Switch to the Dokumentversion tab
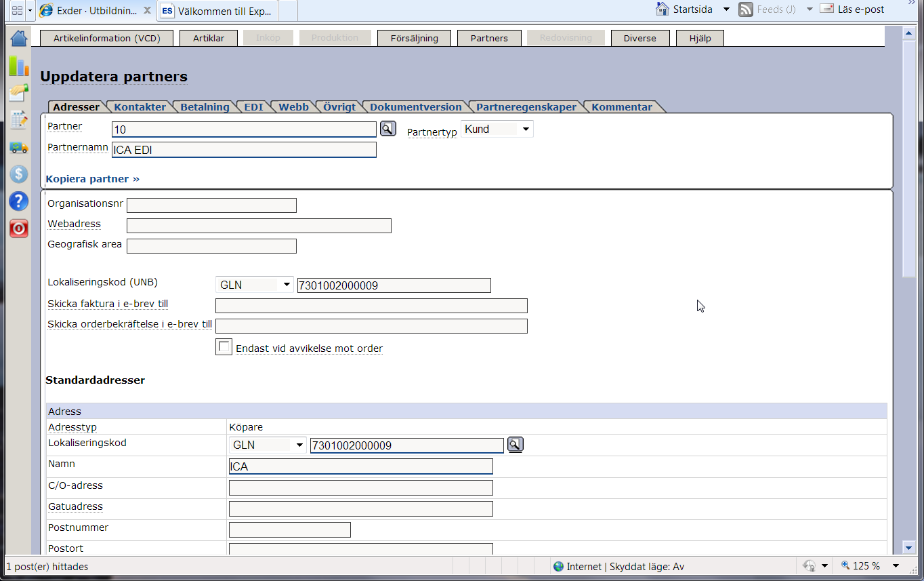Screen dimensions: 924x581 click(415, 106)
